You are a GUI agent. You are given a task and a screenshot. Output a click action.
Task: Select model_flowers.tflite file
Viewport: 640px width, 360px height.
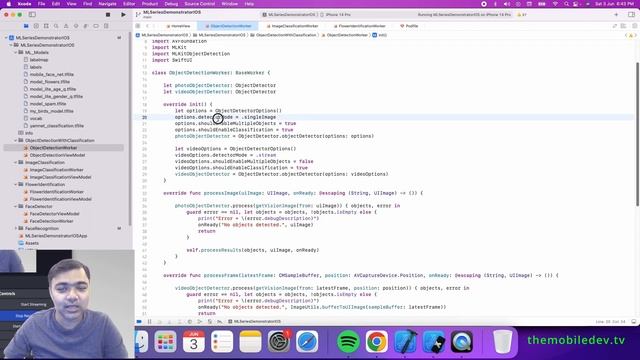49,82
